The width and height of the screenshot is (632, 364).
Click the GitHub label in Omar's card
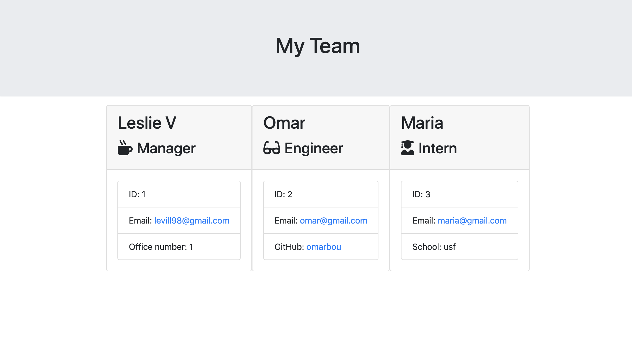[x=289, y=247]
